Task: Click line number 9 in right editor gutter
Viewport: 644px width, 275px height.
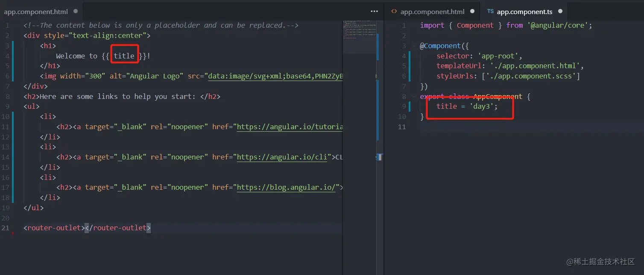Action: (404, 107)
